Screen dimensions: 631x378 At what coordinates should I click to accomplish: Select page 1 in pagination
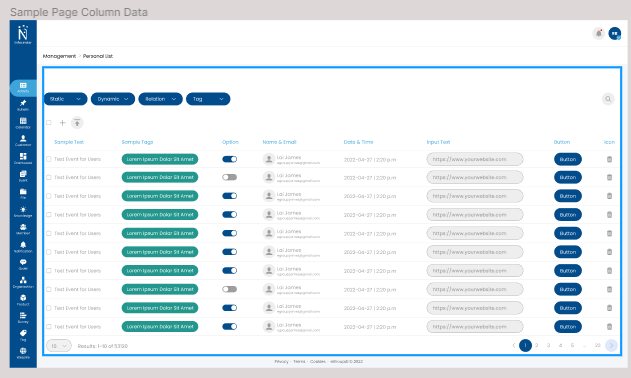pyautogui.click(x=525, y=345)
